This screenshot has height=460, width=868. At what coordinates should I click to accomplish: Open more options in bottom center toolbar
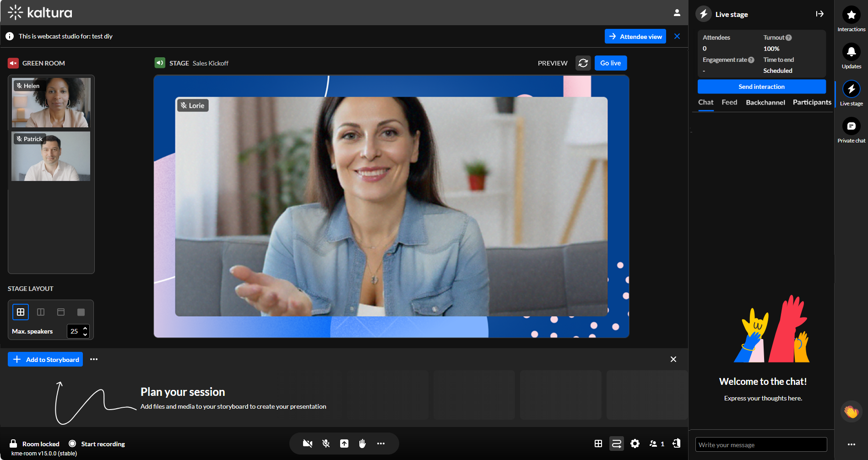381,444
